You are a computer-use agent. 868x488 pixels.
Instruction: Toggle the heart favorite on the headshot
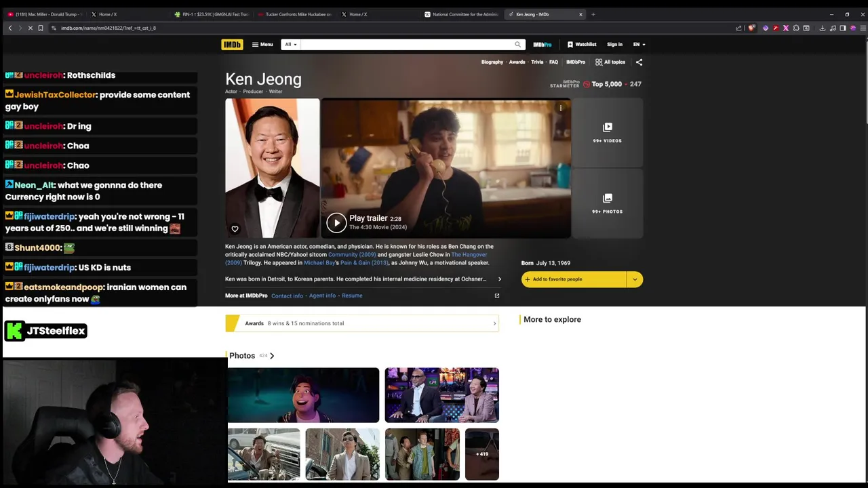click(235, 229)
